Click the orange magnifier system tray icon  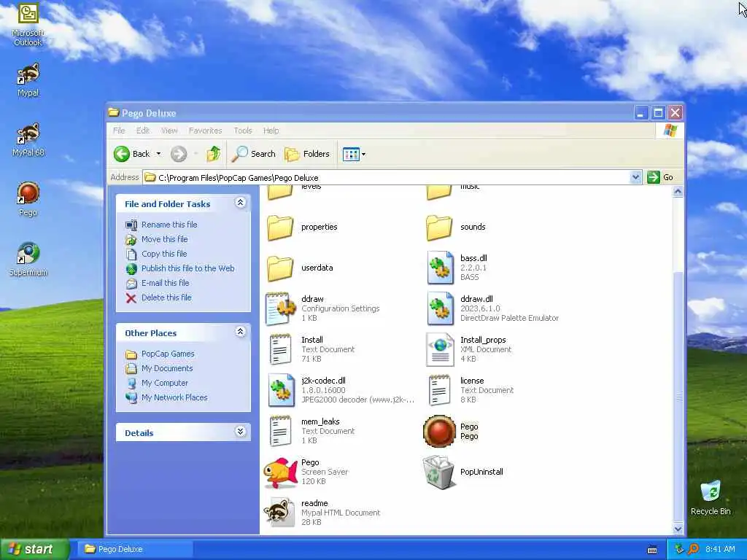[693, 549]
